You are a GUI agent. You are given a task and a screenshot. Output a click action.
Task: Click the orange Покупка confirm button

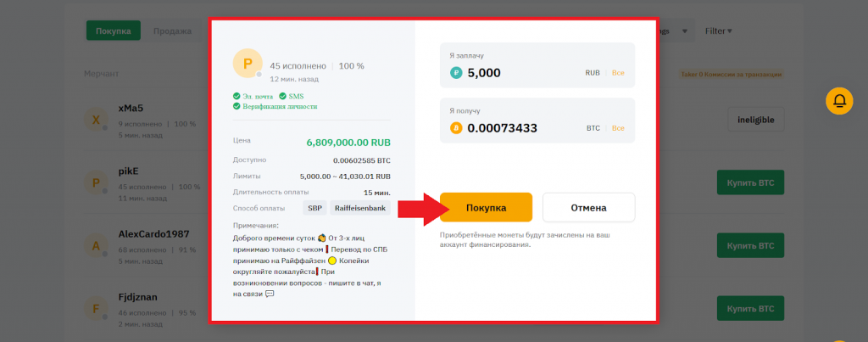click(x=486, y=207)
